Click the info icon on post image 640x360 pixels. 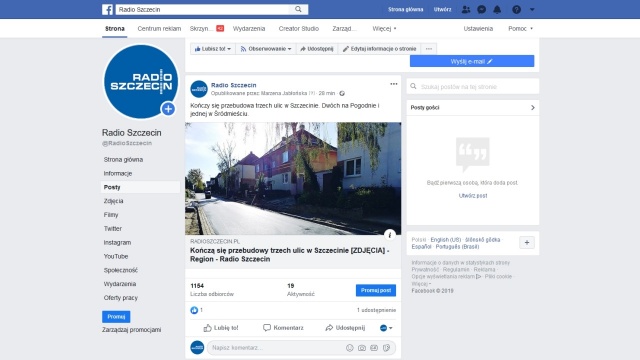pos(390,235)
